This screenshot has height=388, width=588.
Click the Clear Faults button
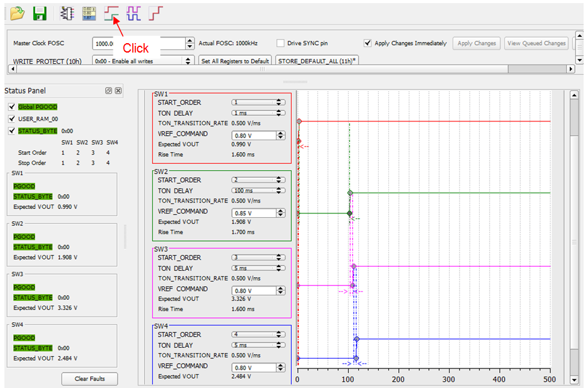(90, 379)
